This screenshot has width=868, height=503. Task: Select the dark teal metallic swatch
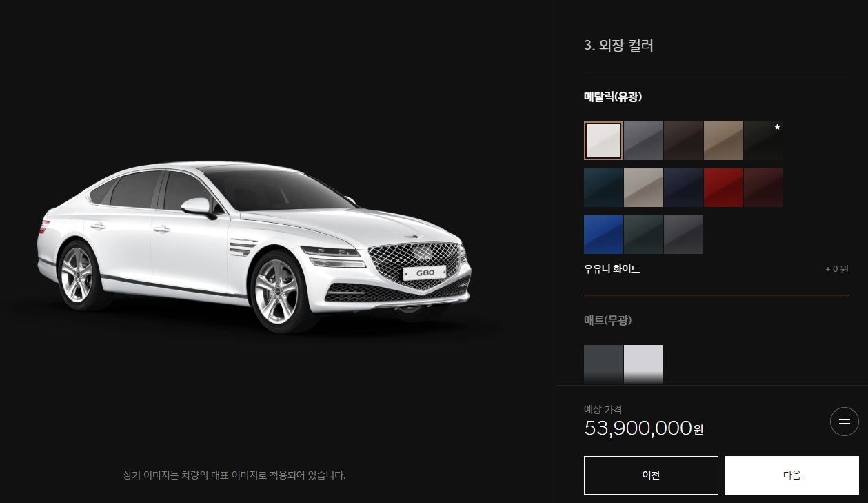(x=603, y=188)
